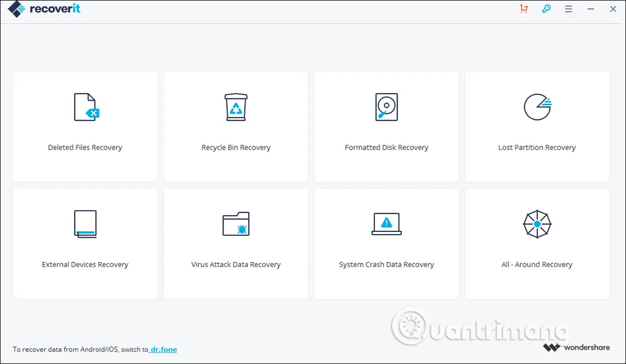This screenshot has width=626, height=364.
Task: Select the Formatted Disk Recovery card
Action: pyautogui.click(x=386, y=125)
